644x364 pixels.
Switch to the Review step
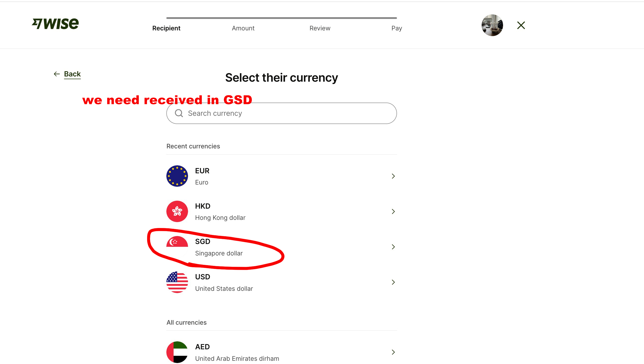coord(320,28)
